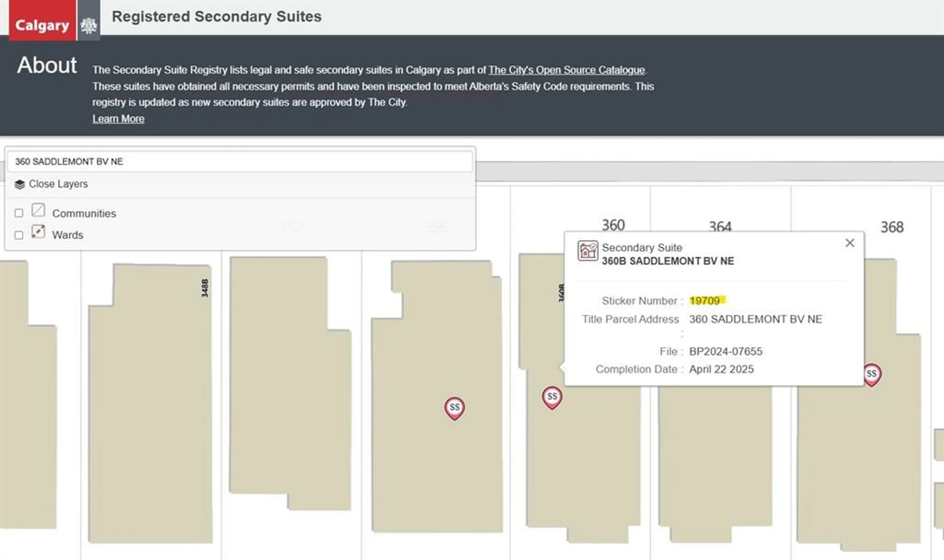The width and height of the screenshot is (944, 560).
Task: Click the 368 parcel number label
Action: [x=892, y=227]
